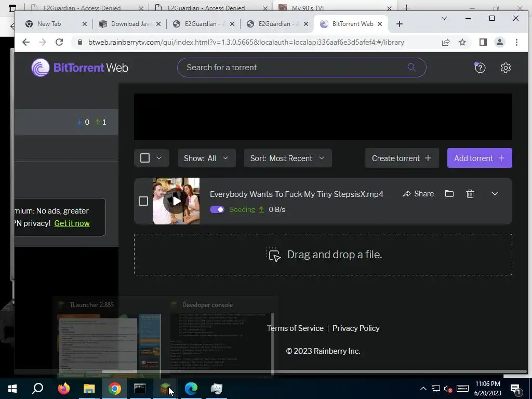Click the search magnifier in torrent search box
The width and height of the screenshot is (532, 399).
pos(411,67)
